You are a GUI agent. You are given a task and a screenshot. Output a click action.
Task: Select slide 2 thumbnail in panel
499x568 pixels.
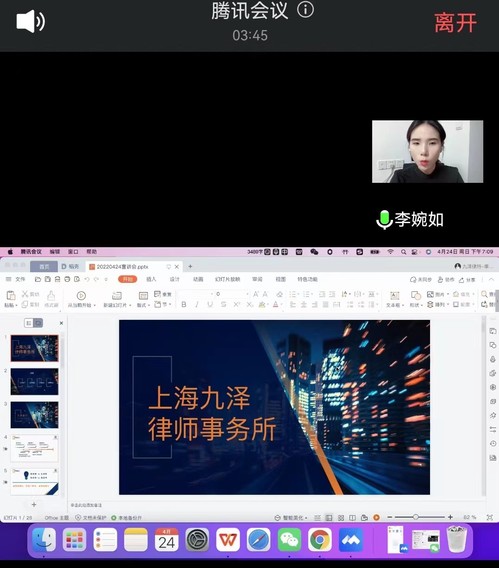[34, 381]
